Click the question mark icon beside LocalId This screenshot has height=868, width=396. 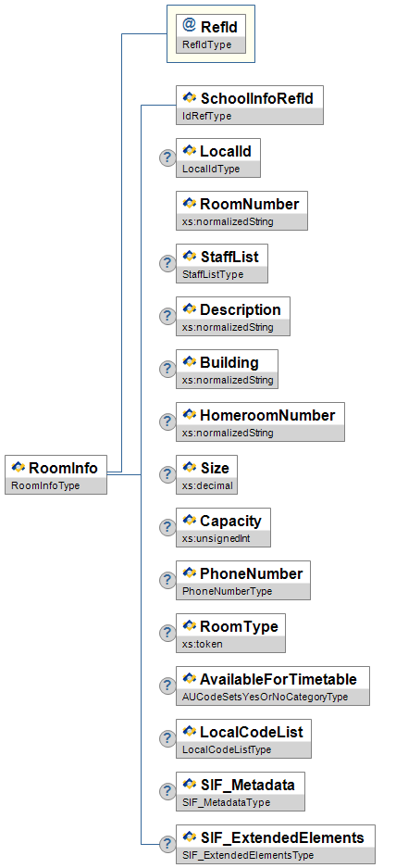[x=167, y=157]
